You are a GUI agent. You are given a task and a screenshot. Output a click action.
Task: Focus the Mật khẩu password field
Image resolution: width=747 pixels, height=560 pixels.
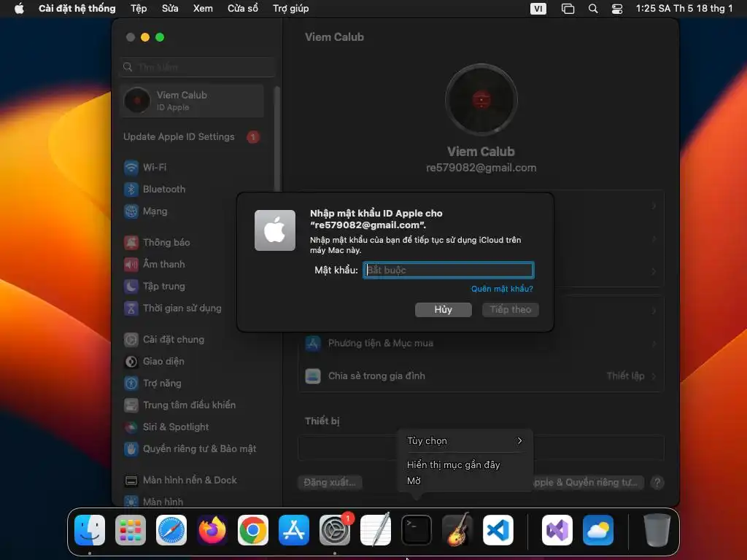coord(449,270)
